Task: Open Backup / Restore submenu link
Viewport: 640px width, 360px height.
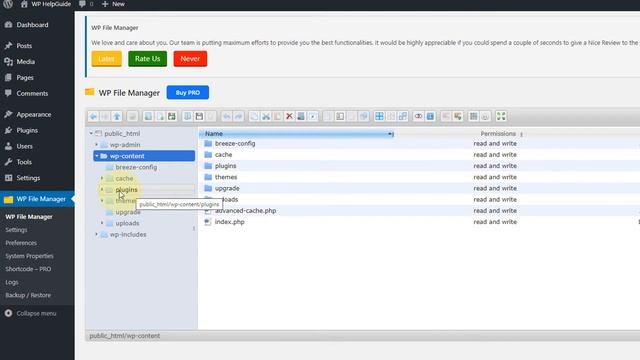Action: coord(28,295)
